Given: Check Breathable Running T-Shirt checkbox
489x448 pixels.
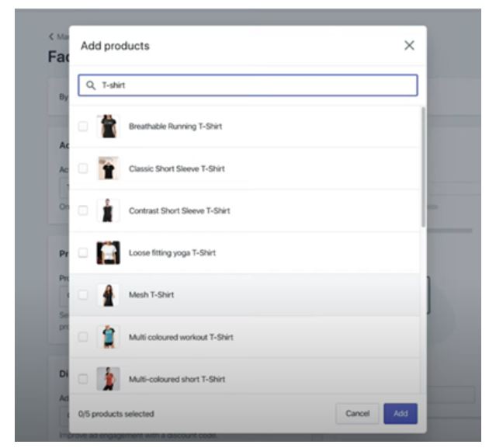Looking at the screenshot, I should click(x=83, y=127).
